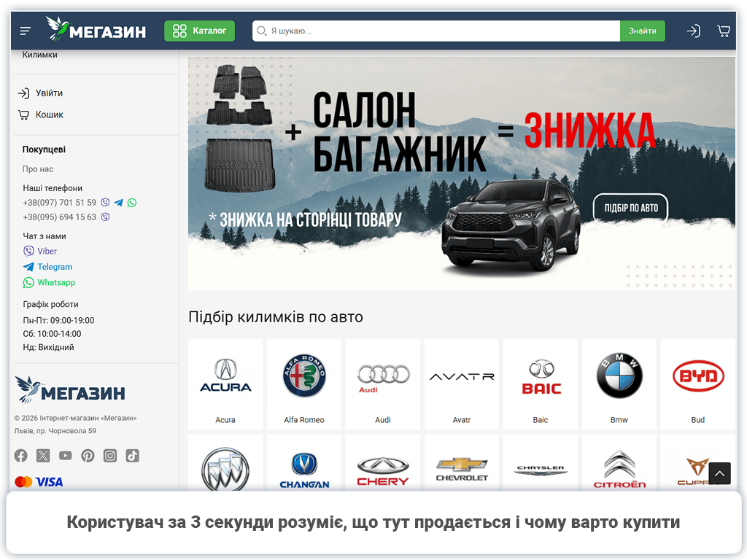Viewport: 747px width, 560px height.
Task: Select the Changan logo card
Action: coord(304,462)
